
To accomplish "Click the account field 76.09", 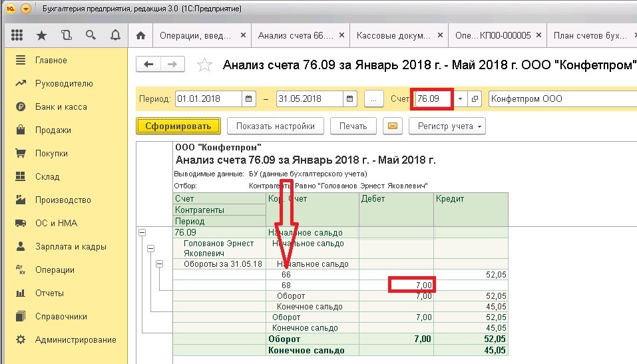I will [434, 98].
